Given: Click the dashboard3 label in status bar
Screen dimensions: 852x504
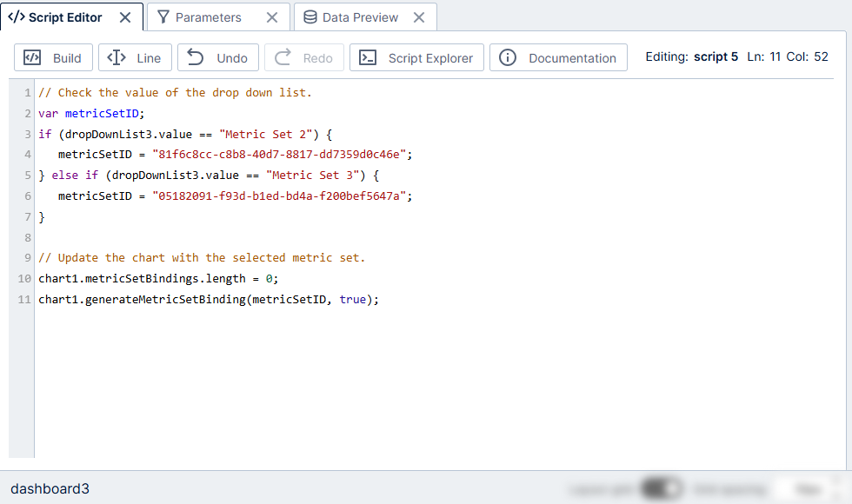Looking at the screenshot, I should pyautogui.click(x=50, y=488).
